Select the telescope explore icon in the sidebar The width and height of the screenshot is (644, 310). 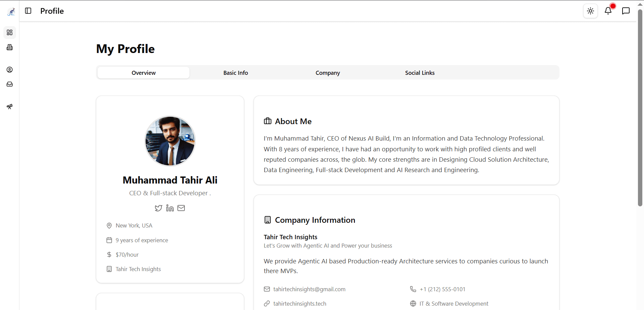click(x=9, y=106)
